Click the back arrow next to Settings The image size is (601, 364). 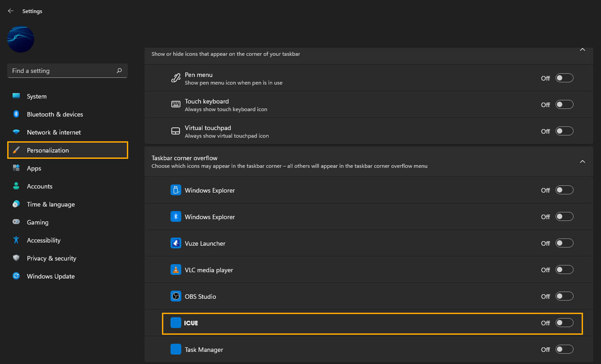pyautogui.click(x=11, y=11)
